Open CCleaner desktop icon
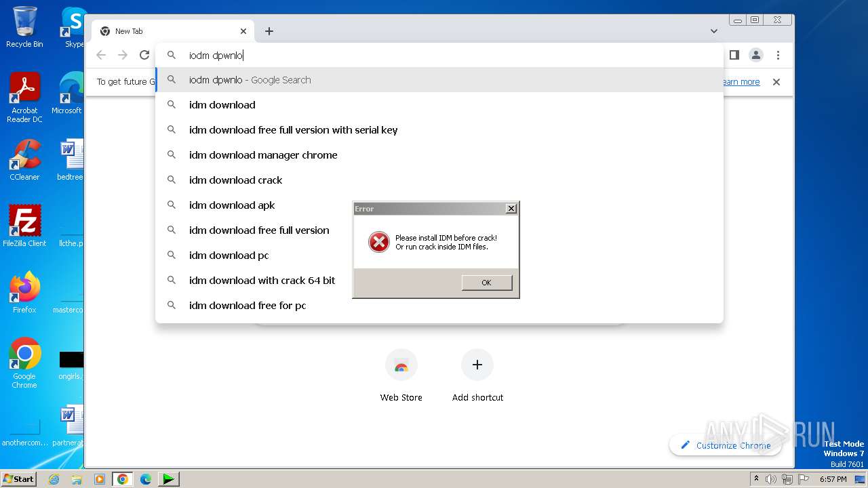This screenshot has height=488, width=868. tap(24, 160)
